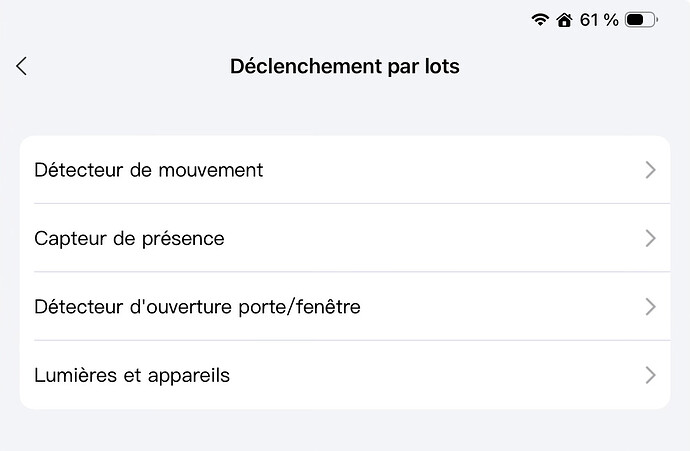Open the presence sensor batch trigger row
This screenshot has width=690, height=451.
[400, 238]
